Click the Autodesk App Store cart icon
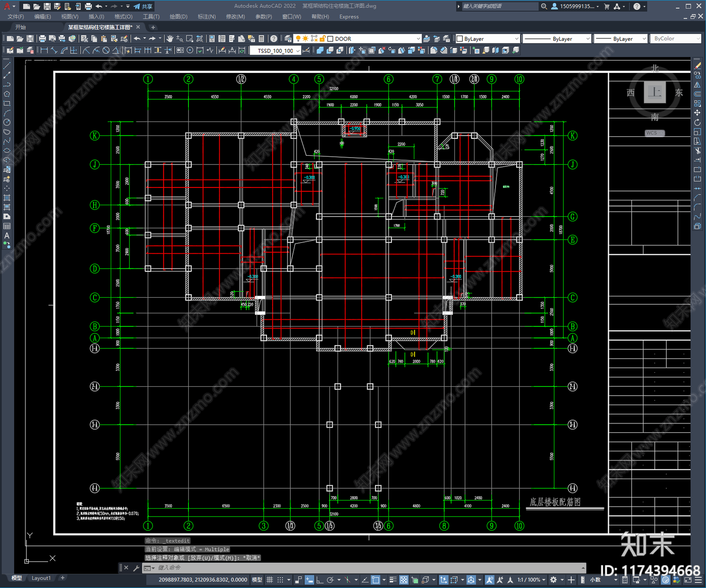The image size is (706, 588). coord(607,6)
